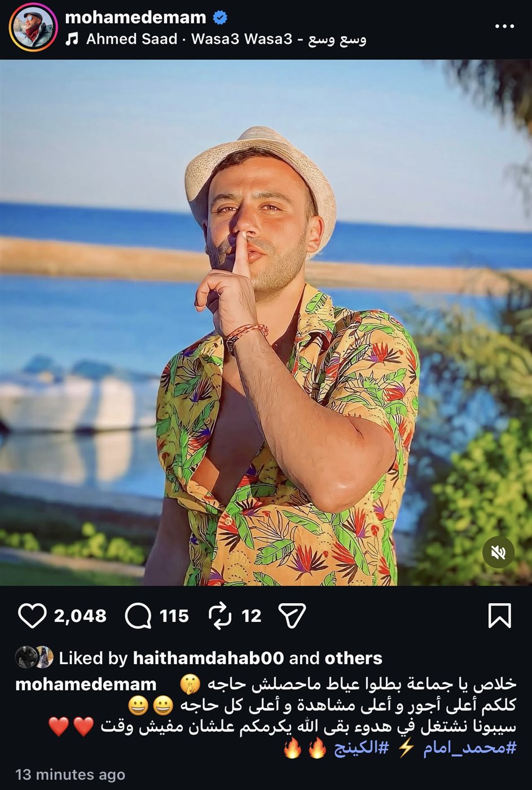The height and width of the screenshot is (790, 532).
Task: Open comments via speech bubble icon
Action: (x=138, y=616)
